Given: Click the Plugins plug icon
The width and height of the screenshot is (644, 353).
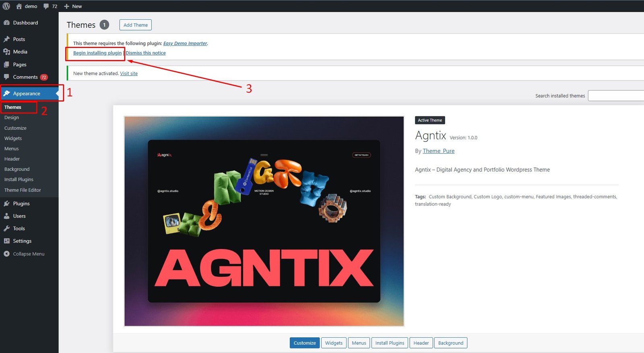Looking at the screenshot, I should [x=6, y=203].
